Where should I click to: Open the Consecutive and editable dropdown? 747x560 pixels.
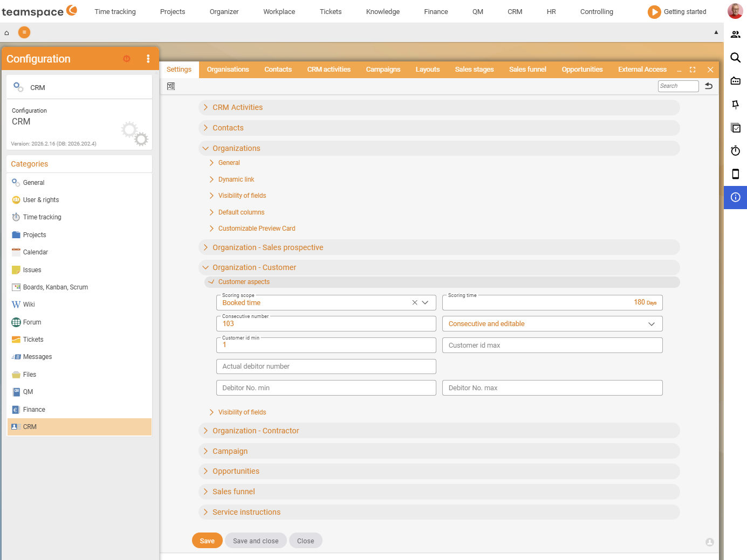tap(552, 324)
